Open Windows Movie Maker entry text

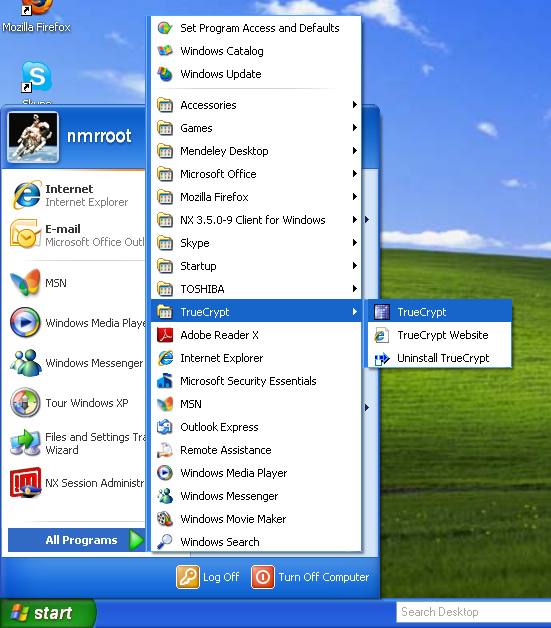(x=233, y=519)
